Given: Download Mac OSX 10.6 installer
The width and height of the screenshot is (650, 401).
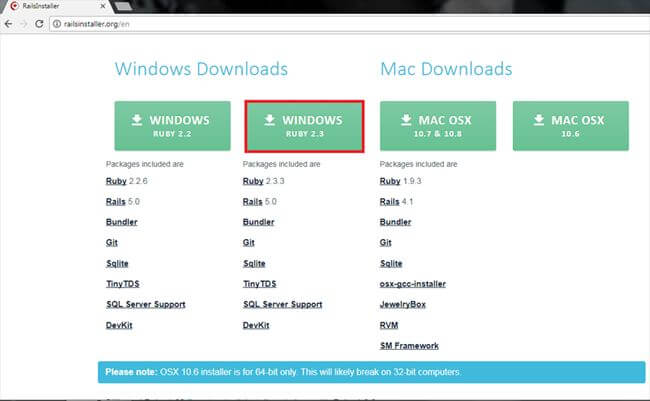Looking at the screenshot, I should click(x=571, y=126).
